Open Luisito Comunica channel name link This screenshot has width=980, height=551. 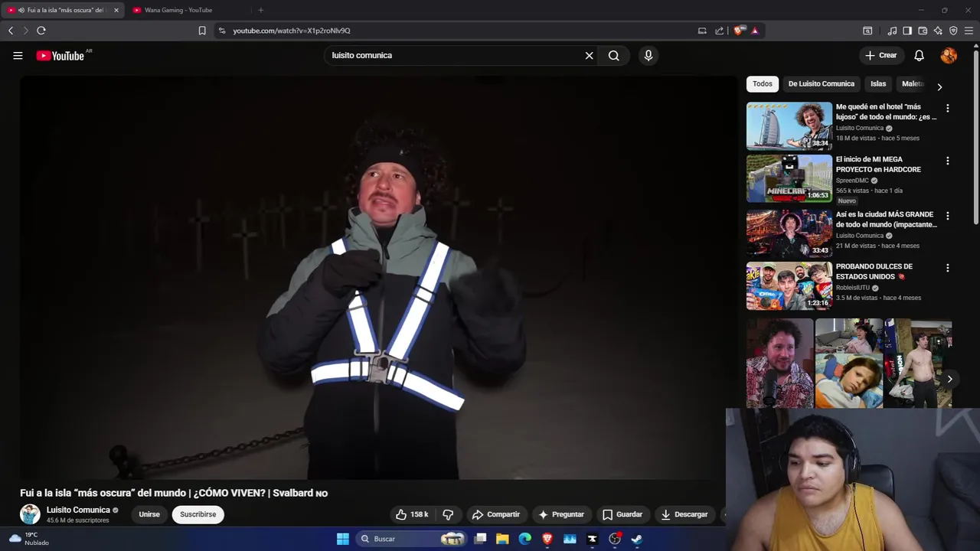[78, 510]
